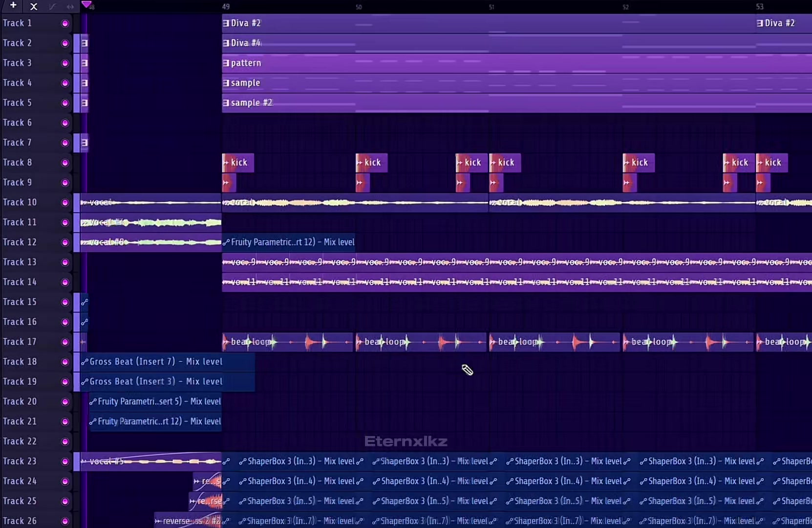Mute the beat loop on Track 17
This screenshot has height=528, width=812.
(65, 342)
